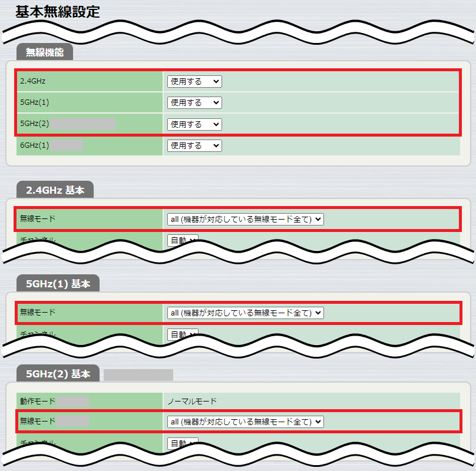Click the 無線機能 section header

(45, 52)
